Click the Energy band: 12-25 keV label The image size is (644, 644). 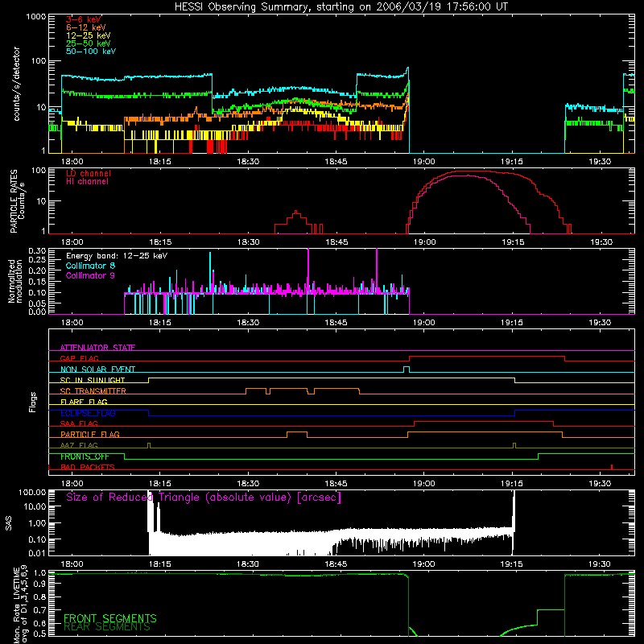pyautogui.click(x=117, y=256)
